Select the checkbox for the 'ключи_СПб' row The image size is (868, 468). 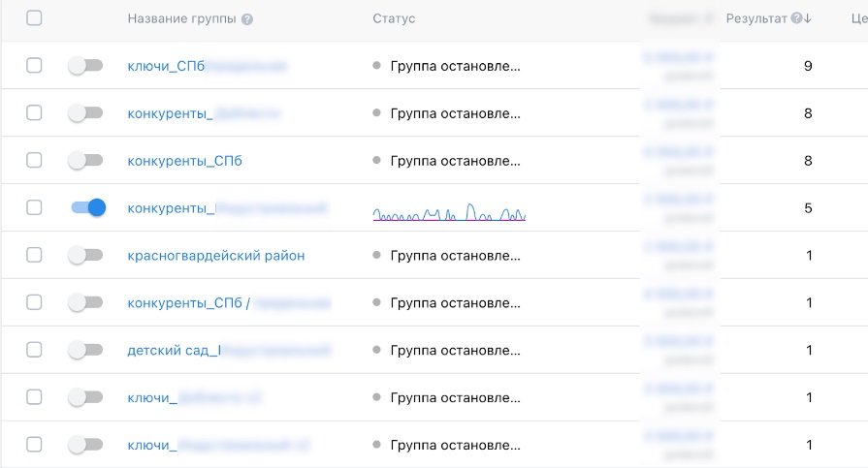pyautogui.click(x=34, y=65)
